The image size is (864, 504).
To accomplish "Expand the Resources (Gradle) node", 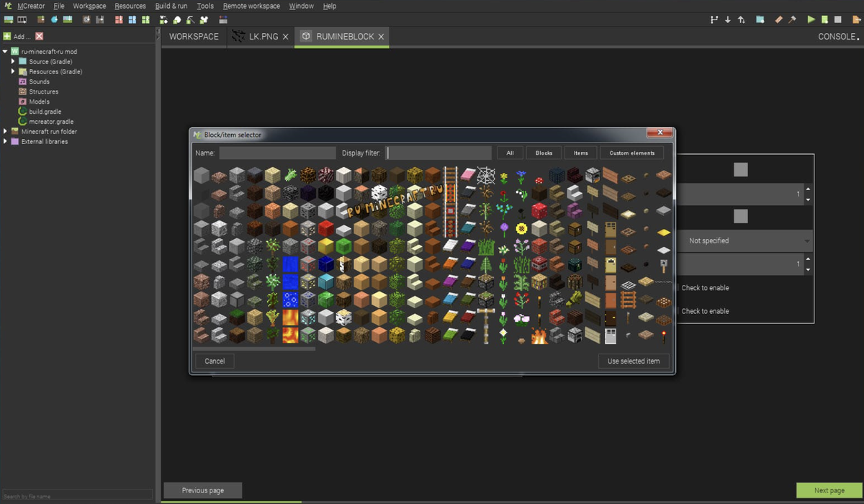I will 13,72.
